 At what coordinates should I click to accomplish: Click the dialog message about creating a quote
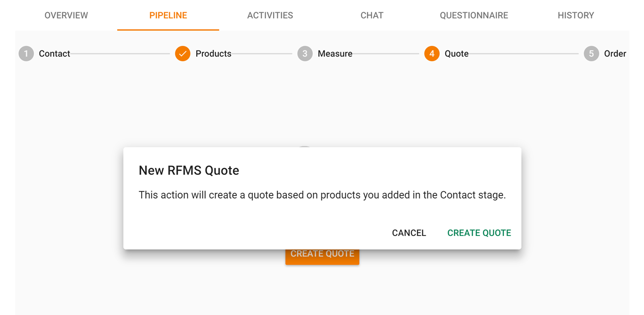click(322, 195)
